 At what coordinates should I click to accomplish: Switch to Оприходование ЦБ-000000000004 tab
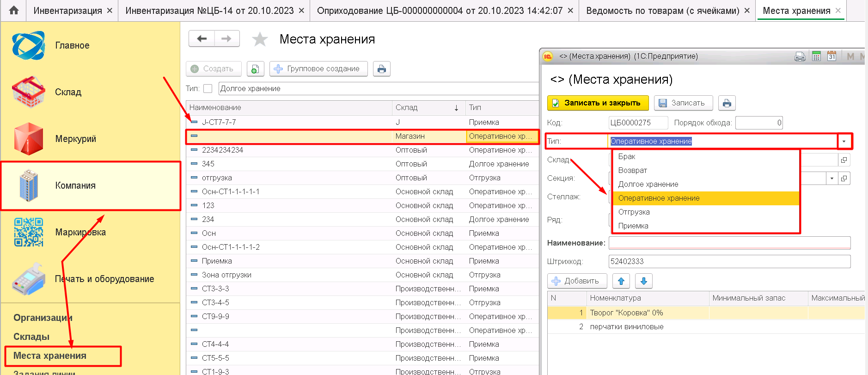point(440,11)
